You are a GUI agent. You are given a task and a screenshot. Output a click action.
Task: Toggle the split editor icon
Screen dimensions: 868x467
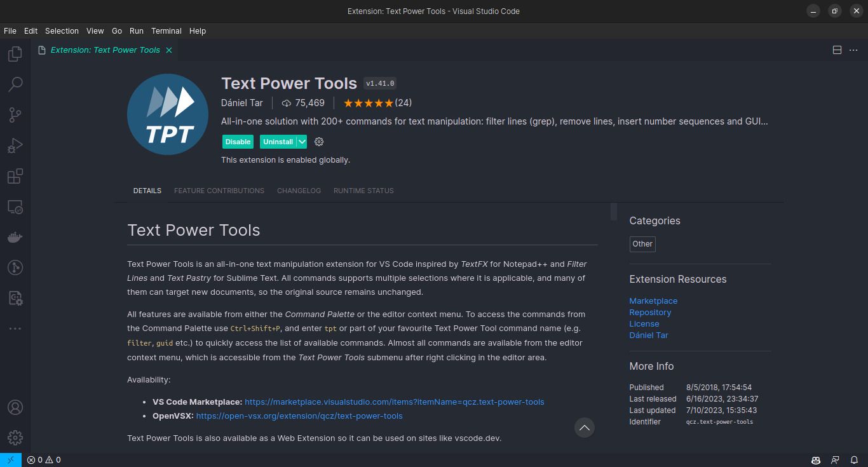837,50
